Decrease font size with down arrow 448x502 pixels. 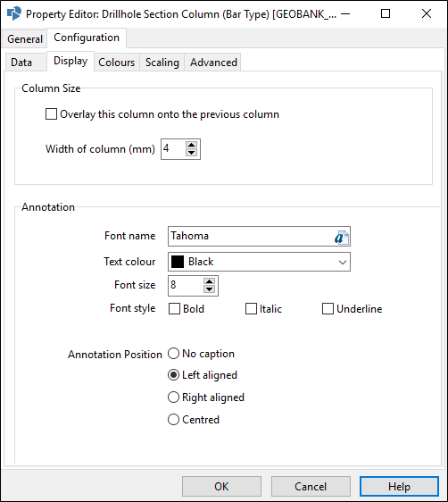point(209,289)
